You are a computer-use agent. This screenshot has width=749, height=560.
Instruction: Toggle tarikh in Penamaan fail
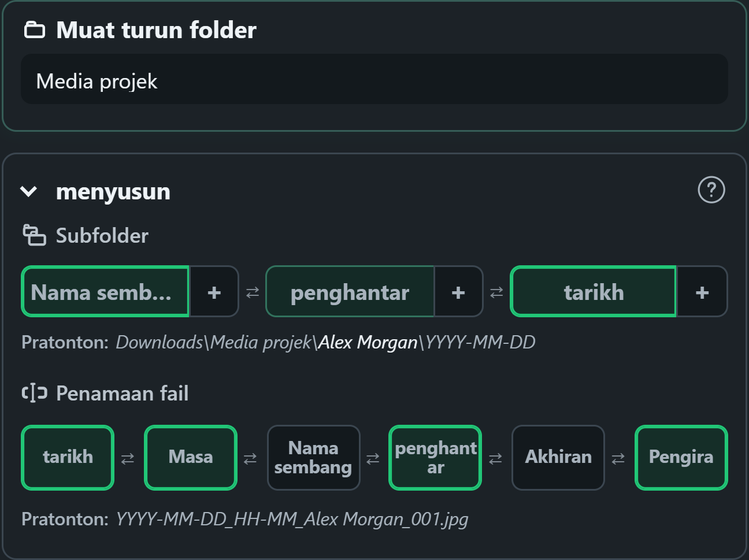tap(68, 457)
